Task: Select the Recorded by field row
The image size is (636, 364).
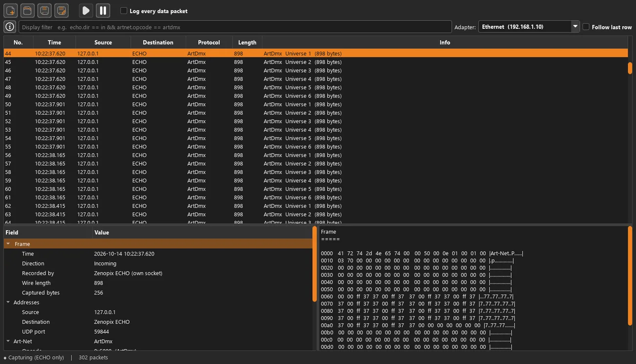Action: 158,273
